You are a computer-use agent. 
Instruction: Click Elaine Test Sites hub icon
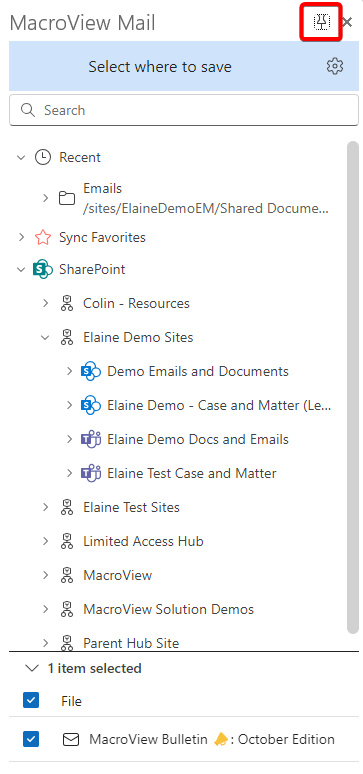coord(67,507)
